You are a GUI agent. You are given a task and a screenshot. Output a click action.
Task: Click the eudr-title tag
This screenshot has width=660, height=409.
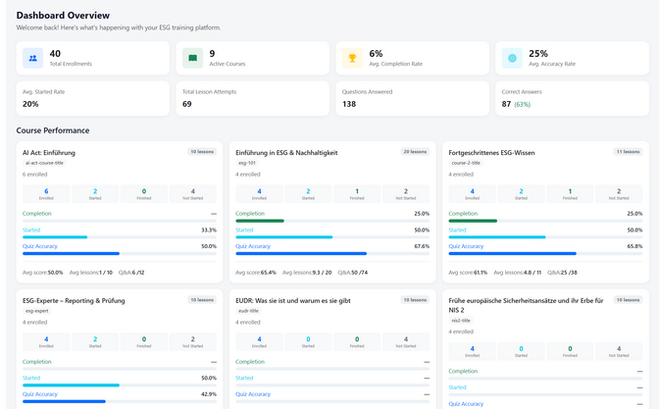click(x=248, y=311)
